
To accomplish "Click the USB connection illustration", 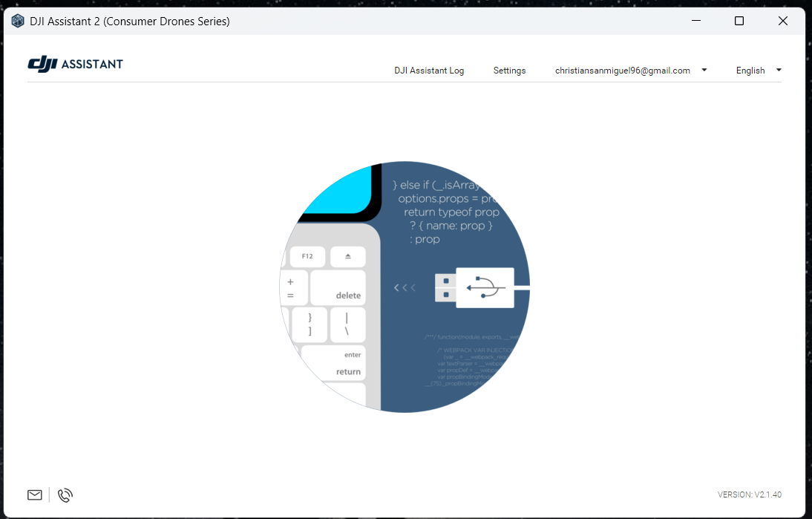I will click(x=405, y=287).
